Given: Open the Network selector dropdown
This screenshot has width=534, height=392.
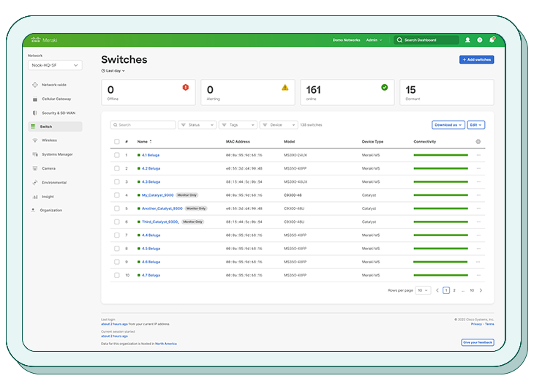Looking at the screenshot, I should (x=55, y=65).
